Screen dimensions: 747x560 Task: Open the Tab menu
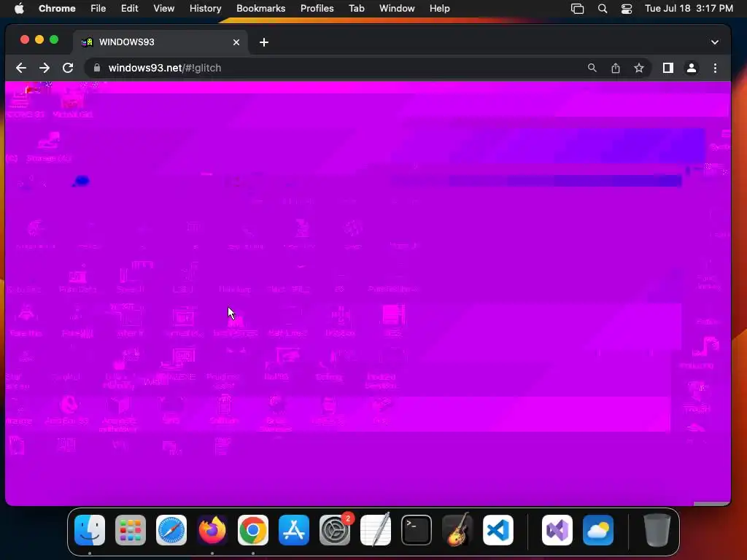pos(356,9)
